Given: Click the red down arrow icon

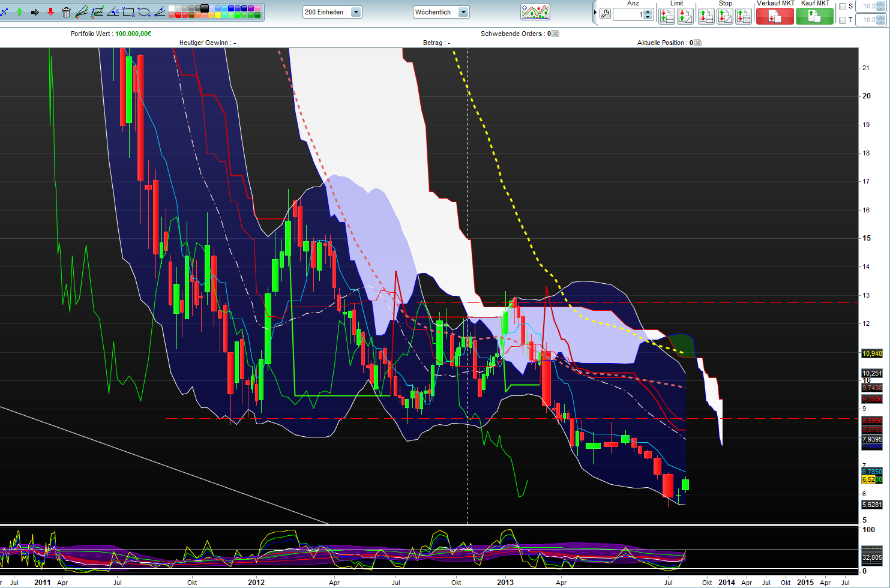Looking at the screenshot, I should point(50,11).
